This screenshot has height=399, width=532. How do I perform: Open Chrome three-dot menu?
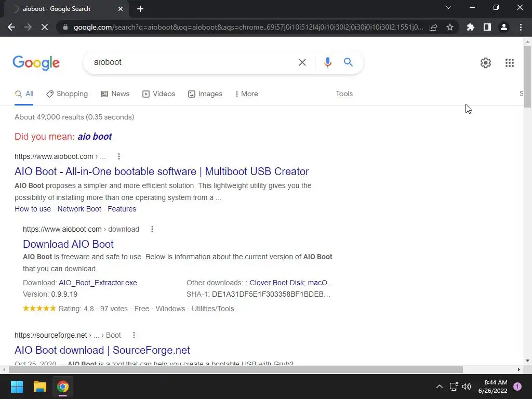pyautogui.click(x=521, y=27)
